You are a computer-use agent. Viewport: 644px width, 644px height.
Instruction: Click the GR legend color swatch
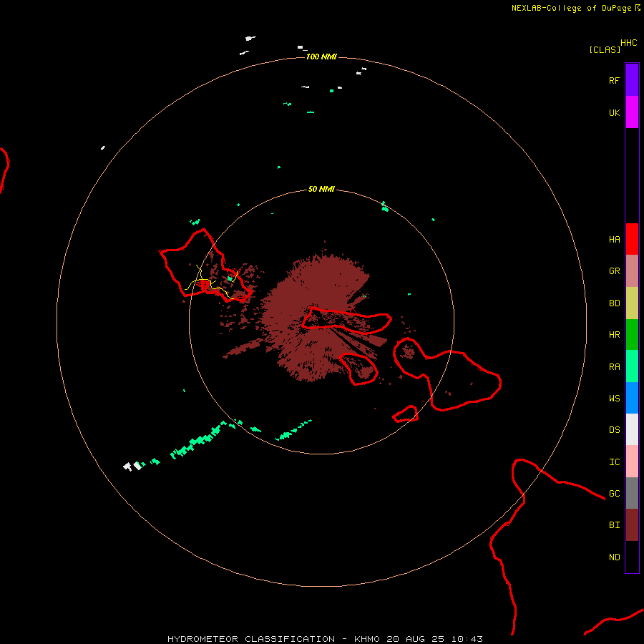point(632,271)
